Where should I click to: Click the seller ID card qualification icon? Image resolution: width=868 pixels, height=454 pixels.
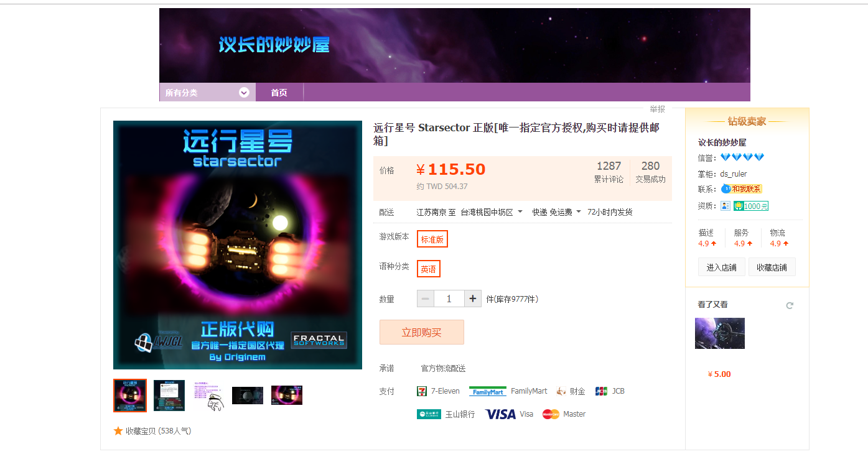pos(726,206)
